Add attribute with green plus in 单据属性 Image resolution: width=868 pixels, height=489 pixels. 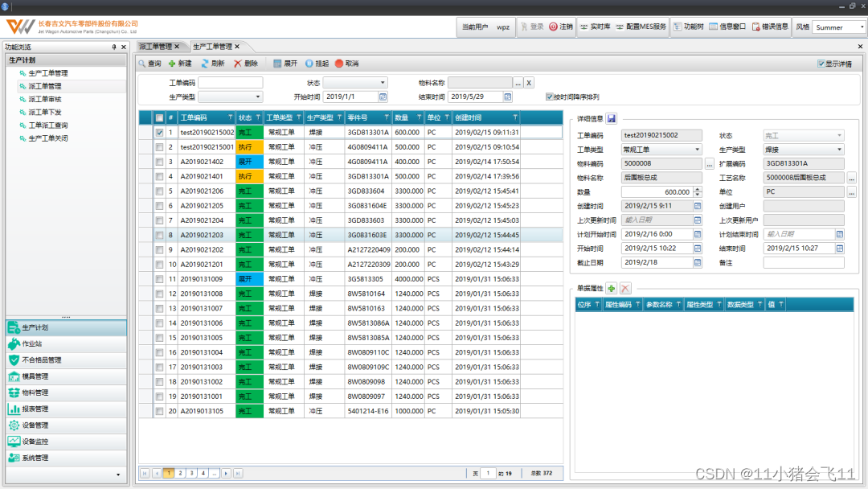[x=611, y=289]
